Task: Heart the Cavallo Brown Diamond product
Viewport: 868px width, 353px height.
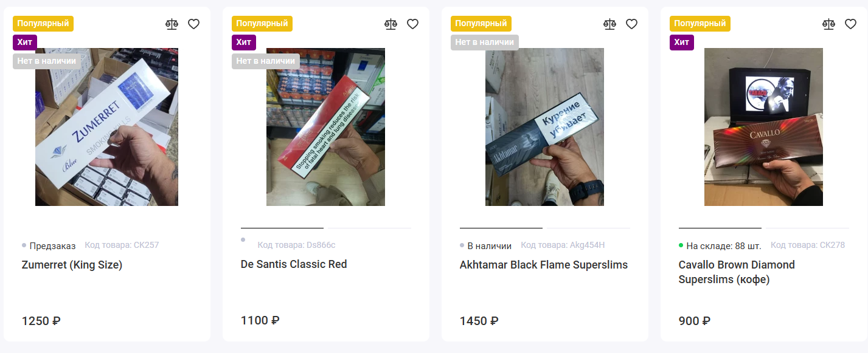Action: click(x=850, y=24)
